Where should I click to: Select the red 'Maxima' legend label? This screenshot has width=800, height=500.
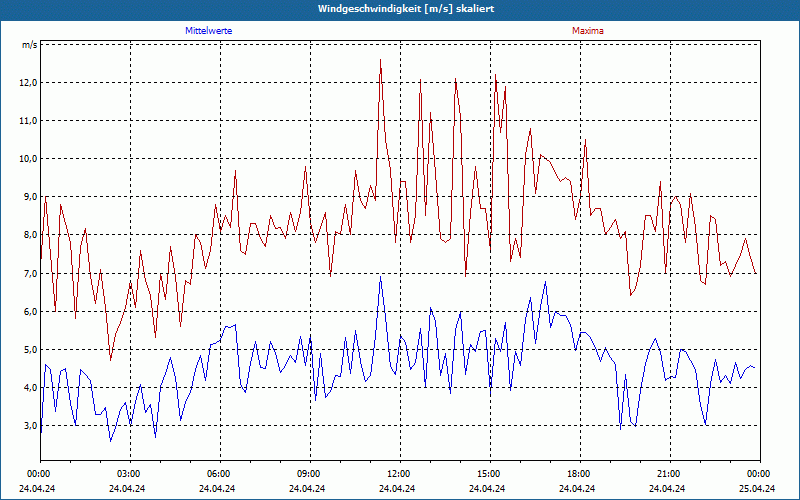pyautogui.click(x=588, y=31)
